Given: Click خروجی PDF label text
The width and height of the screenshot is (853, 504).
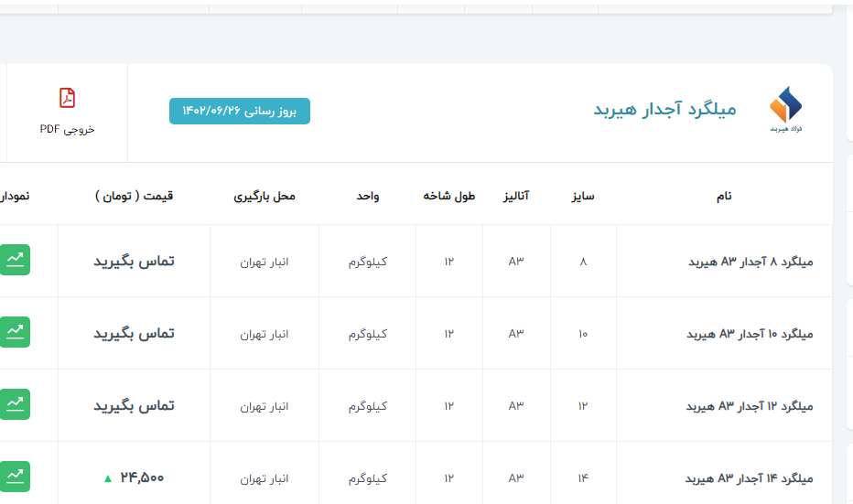Looking at the screenshot, I should tap(67, 129).
